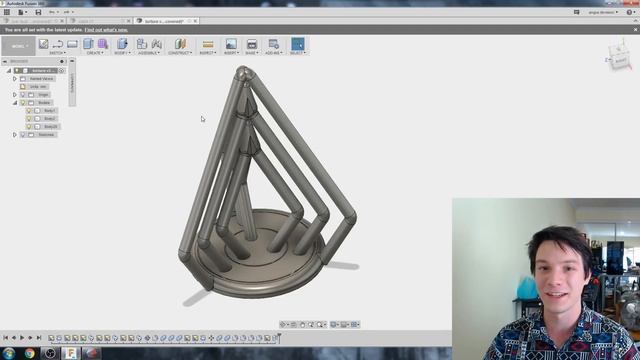Click the blue solid icon above the CREATE label

pos(88,44)
